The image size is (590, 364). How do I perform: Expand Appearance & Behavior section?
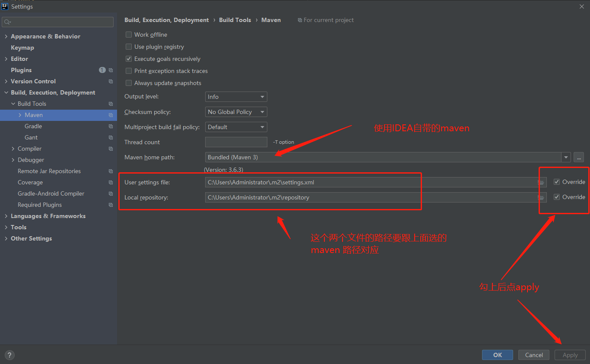click(x=6, y=36)
